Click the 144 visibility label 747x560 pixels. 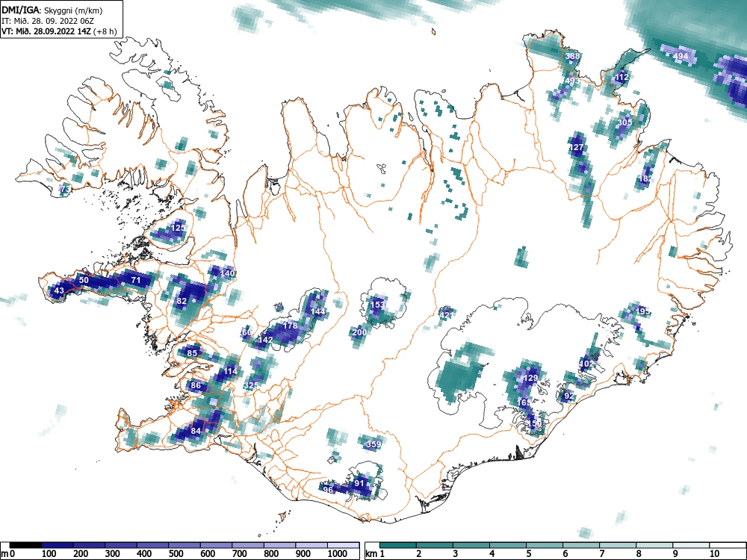click(x=317, y=311)
